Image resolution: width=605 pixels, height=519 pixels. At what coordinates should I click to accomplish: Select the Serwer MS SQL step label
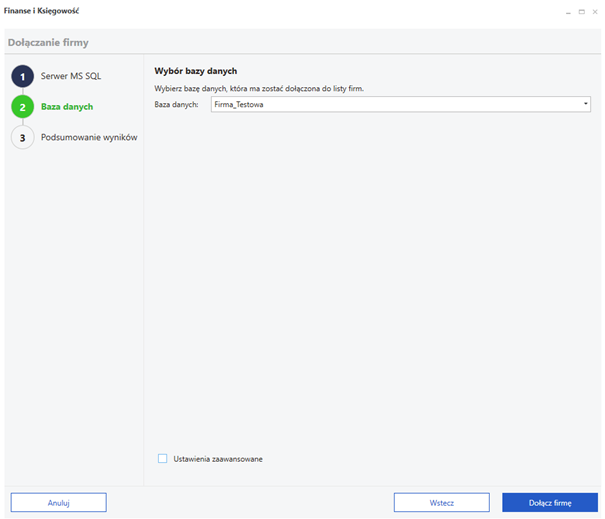click(71, 76)
